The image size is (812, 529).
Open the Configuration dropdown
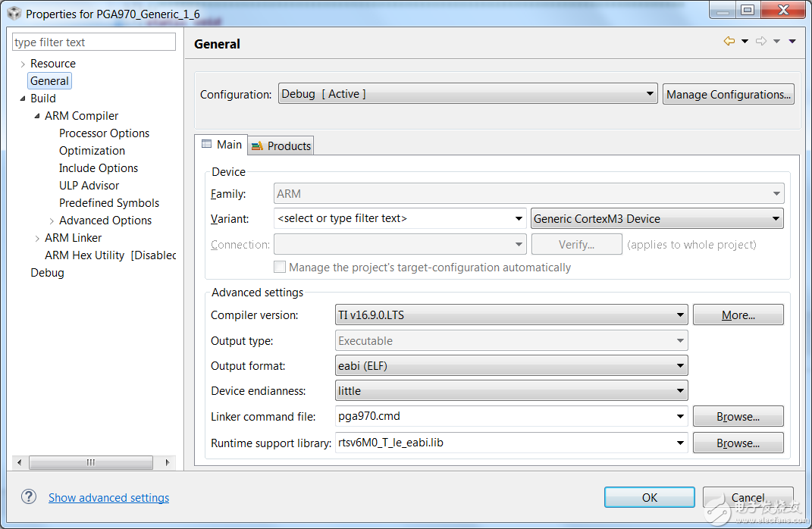tap(467, 95)
